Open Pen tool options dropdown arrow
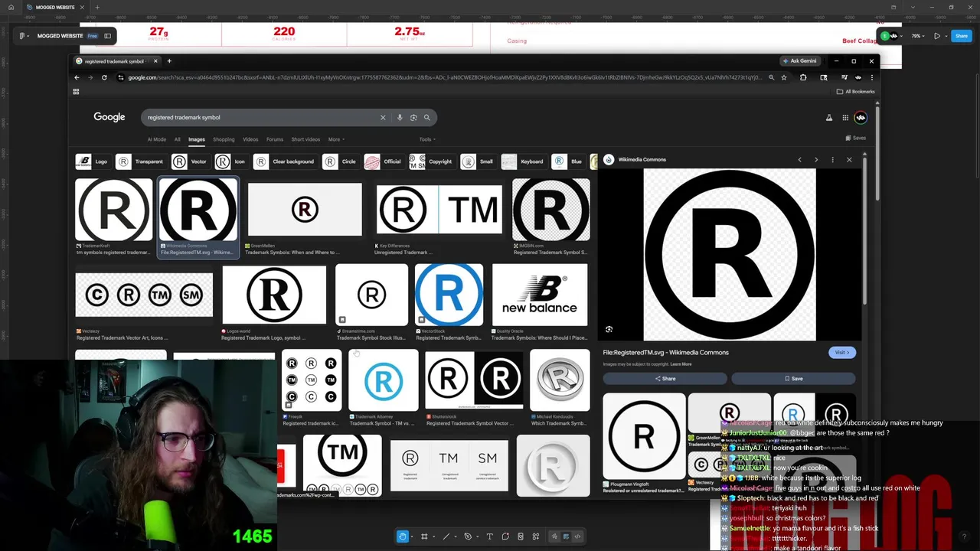This screenshot has width=980, height=551. 477,536
